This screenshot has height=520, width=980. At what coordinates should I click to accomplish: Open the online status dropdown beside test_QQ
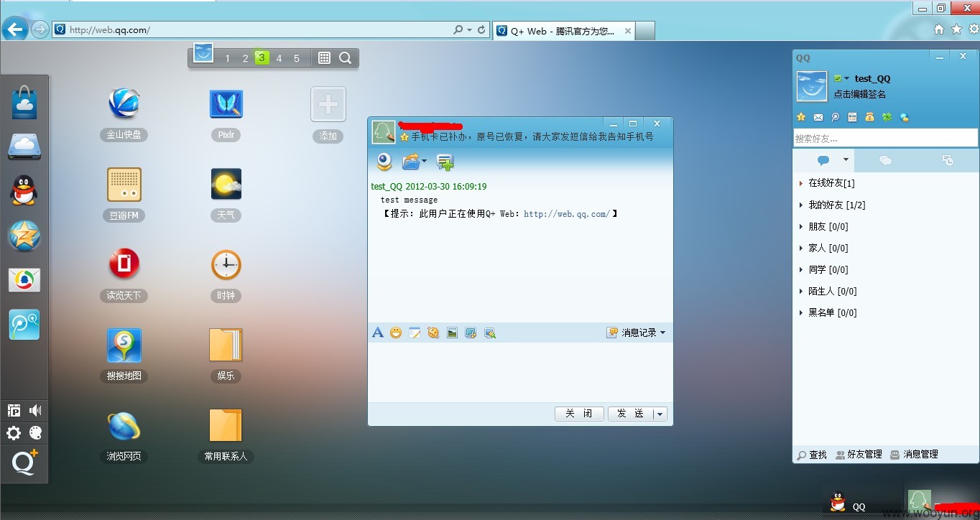[846, 78]
